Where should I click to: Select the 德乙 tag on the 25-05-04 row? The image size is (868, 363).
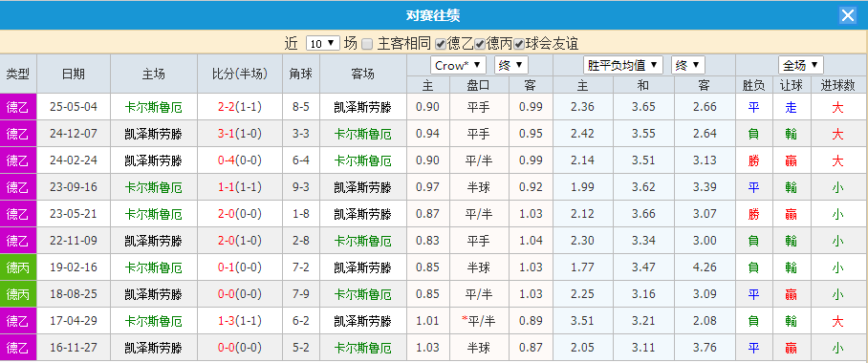coord(18,107)
